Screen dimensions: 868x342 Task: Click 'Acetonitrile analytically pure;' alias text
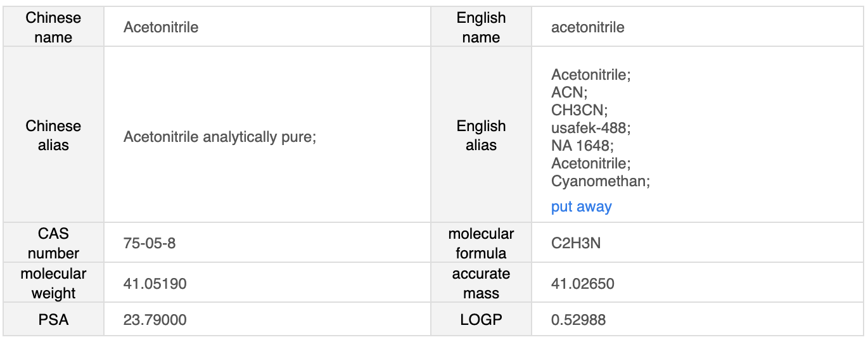point(220,137)
